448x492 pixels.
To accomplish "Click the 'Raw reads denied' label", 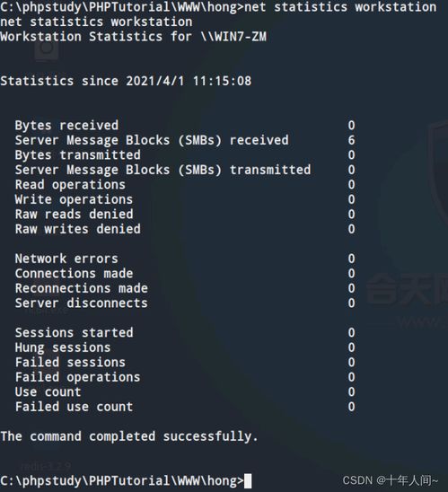I will pyautogui.click(x=74, y=215).
